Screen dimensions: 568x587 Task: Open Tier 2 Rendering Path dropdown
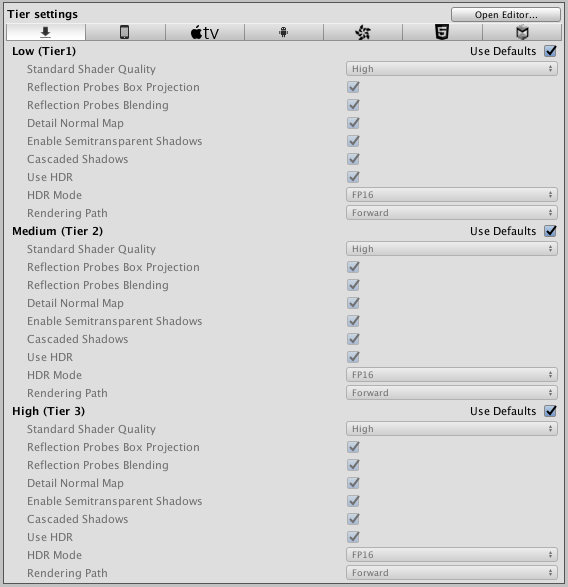452,393
